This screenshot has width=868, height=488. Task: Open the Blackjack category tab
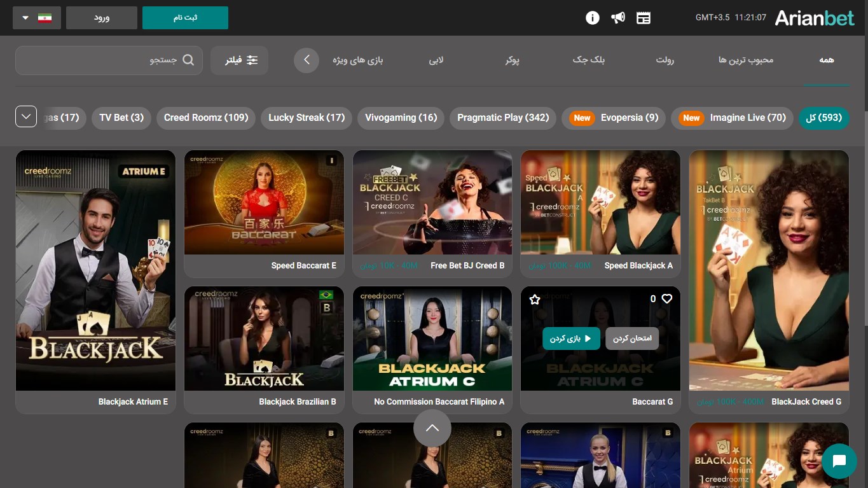pos(588,59)
